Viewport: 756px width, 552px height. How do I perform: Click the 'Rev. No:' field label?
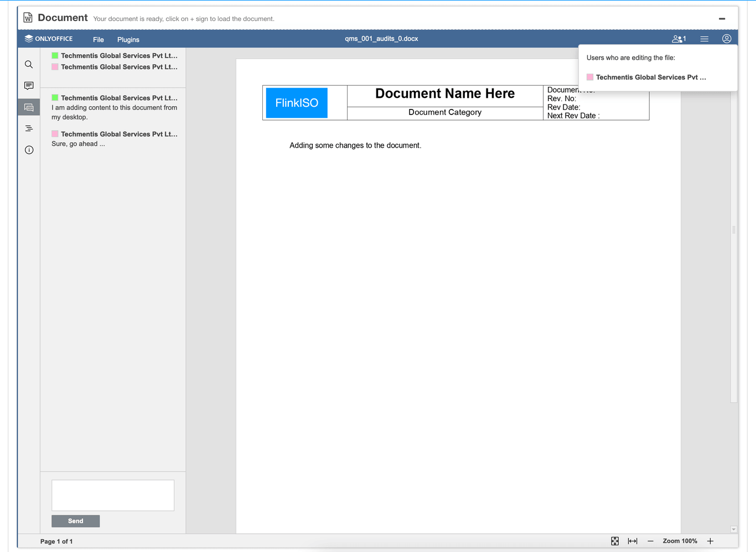(562, 98)
